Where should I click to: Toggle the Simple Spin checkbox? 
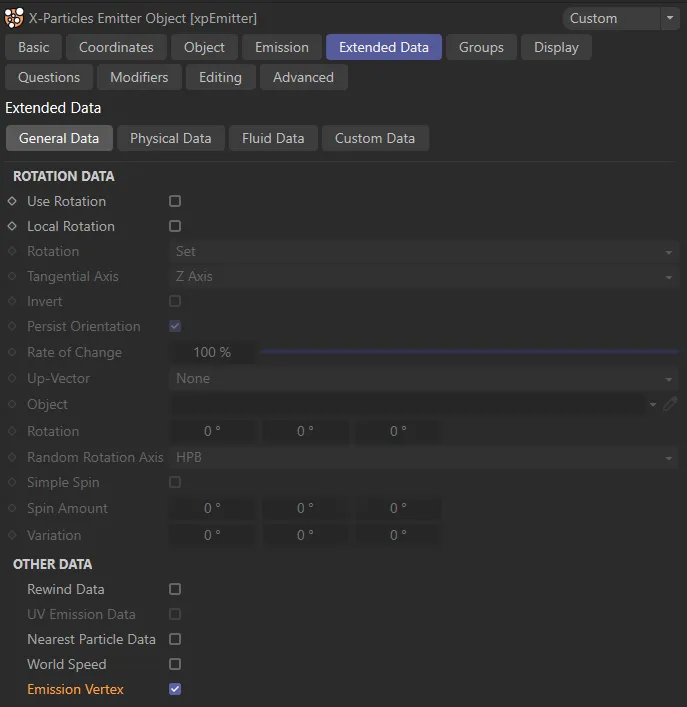click(175, 482)
